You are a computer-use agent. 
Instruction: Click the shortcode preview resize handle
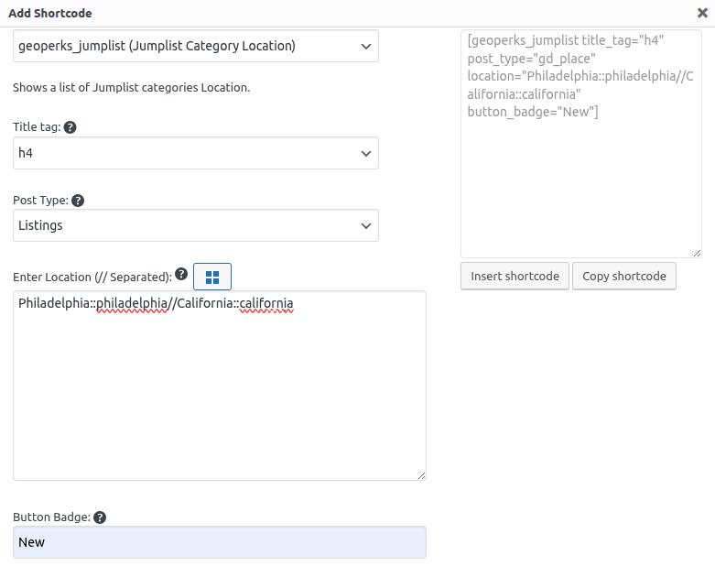pos(697,253)
